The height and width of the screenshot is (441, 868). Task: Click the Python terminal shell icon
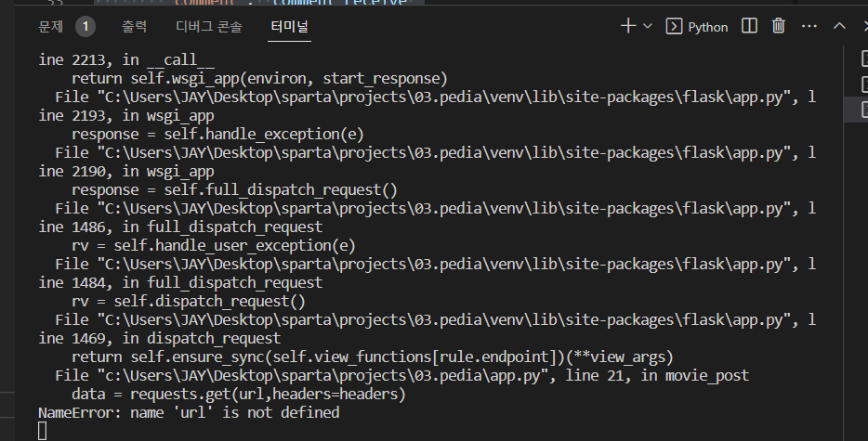(674, 27)
